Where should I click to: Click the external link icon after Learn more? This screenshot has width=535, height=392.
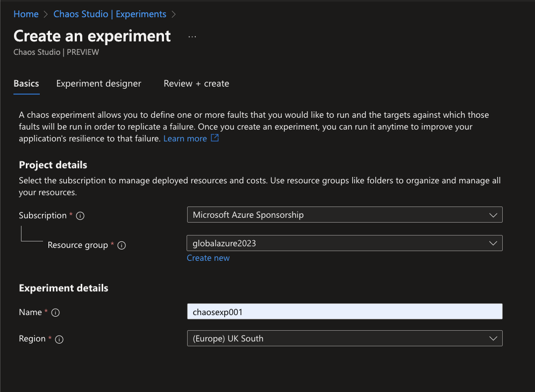coord(215,138)
